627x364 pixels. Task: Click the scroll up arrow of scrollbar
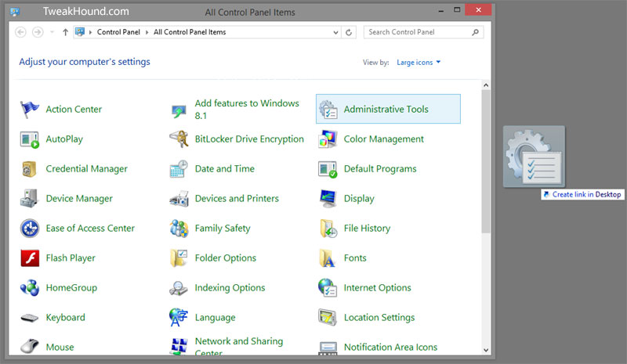click(x=486, y=85)
